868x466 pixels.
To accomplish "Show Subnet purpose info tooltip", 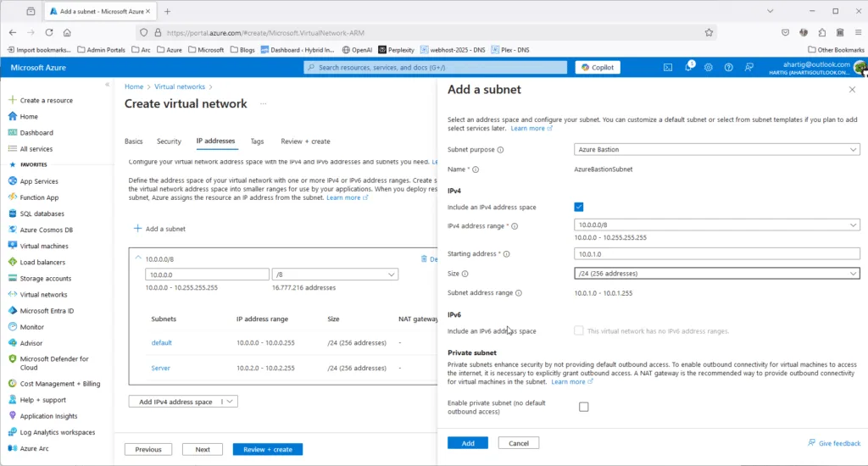I will click(x=500, y=150).
